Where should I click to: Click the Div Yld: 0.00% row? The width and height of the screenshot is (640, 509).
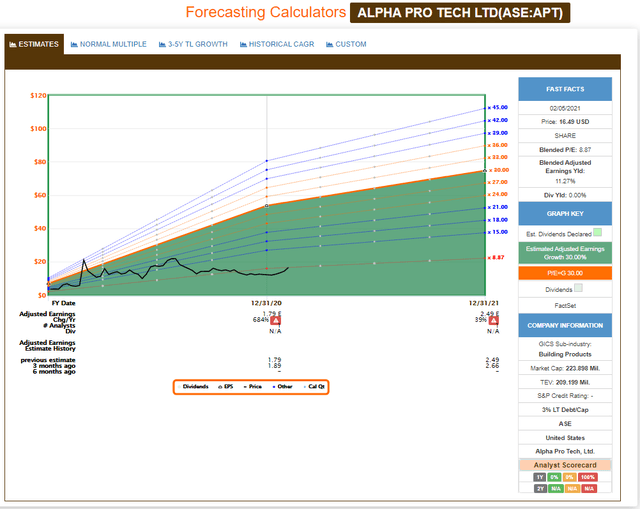(565, 195)
